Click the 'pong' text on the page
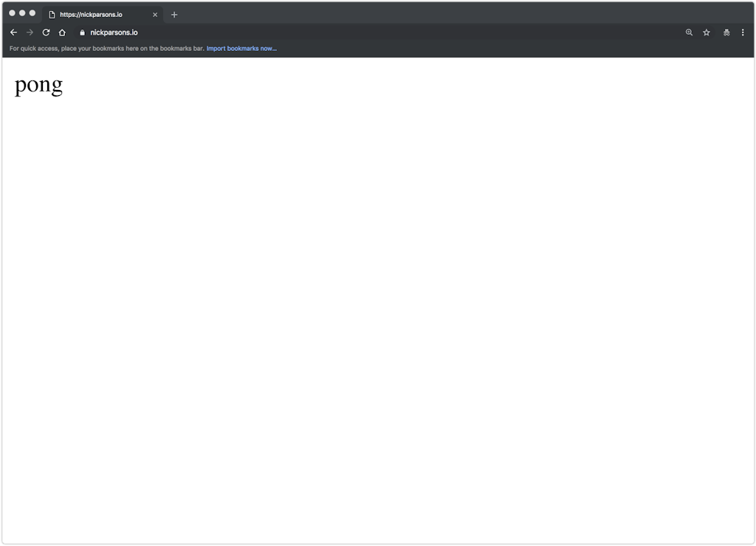Image resolution: width=756 pixels, height=546 pixels. click(x=38, y=85)
